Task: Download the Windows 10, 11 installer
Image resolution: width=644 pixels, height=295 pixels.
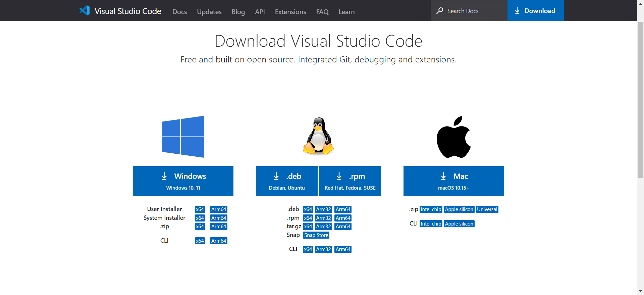Action: tap(183, 181)
